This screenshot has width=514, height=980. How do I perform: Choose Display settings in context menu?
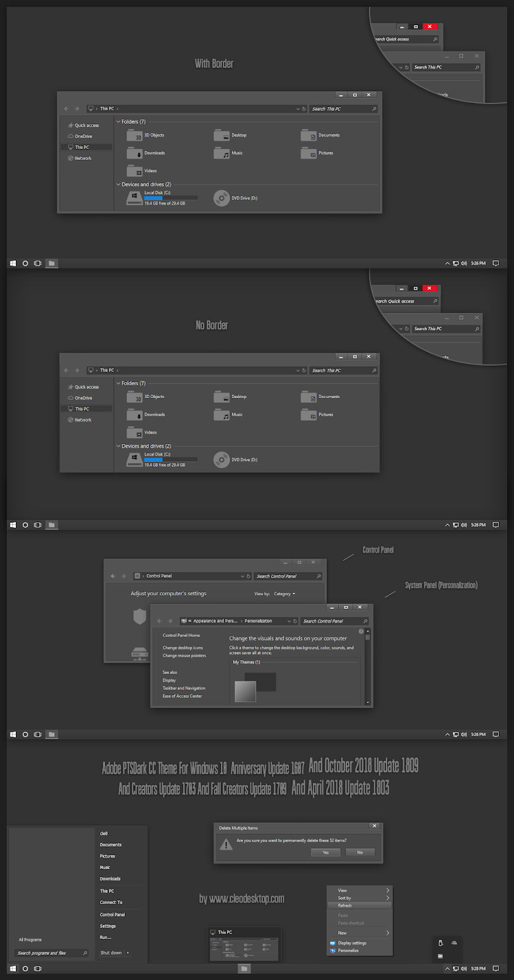(x=359, y=943)
